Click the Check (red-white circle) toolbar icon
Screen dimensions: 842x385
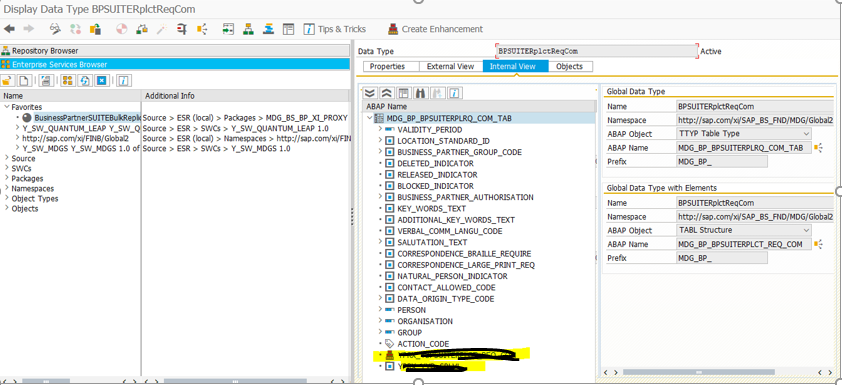tap(122, 29)
